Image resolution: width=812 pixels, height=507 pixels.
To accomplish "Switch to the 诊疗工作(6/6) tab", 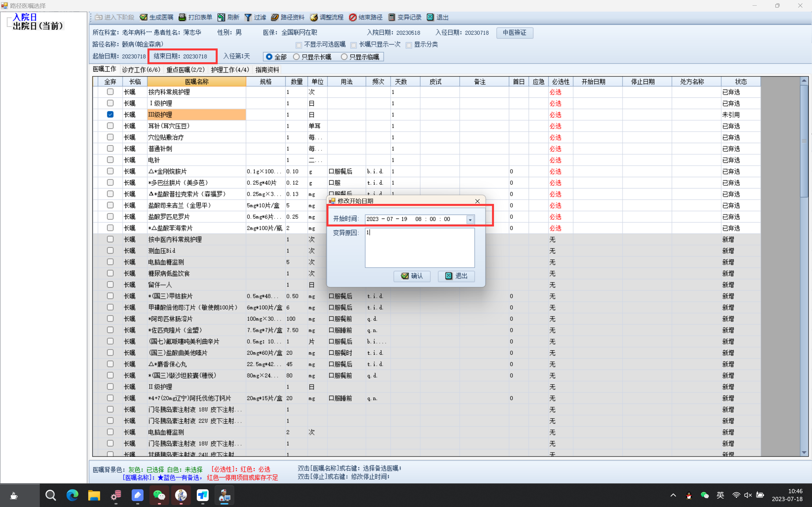I will [x=141, y=70].
